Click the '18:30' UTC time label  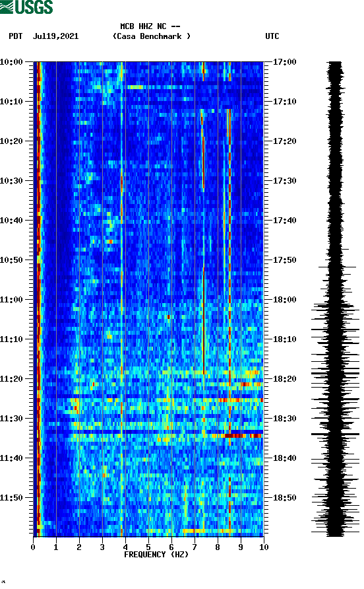tap(284, 419)
